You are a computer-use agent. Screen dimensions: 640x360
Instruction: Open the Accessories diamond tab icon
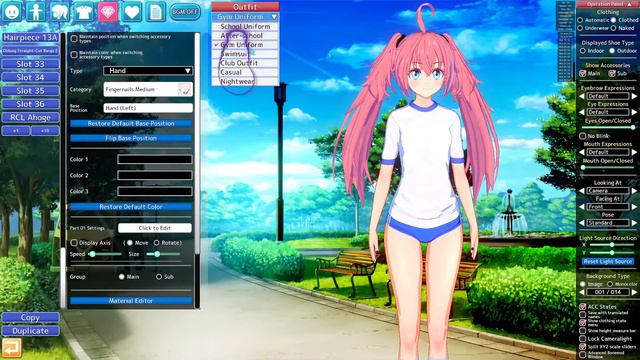[x=108, y=12]
